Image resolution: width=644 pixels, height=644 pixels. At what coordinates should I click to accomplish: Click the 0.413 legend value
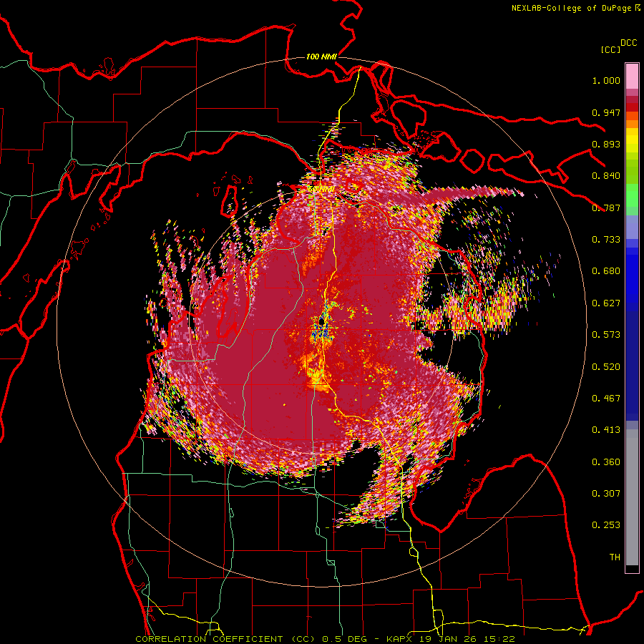click(x=606, y=430)
